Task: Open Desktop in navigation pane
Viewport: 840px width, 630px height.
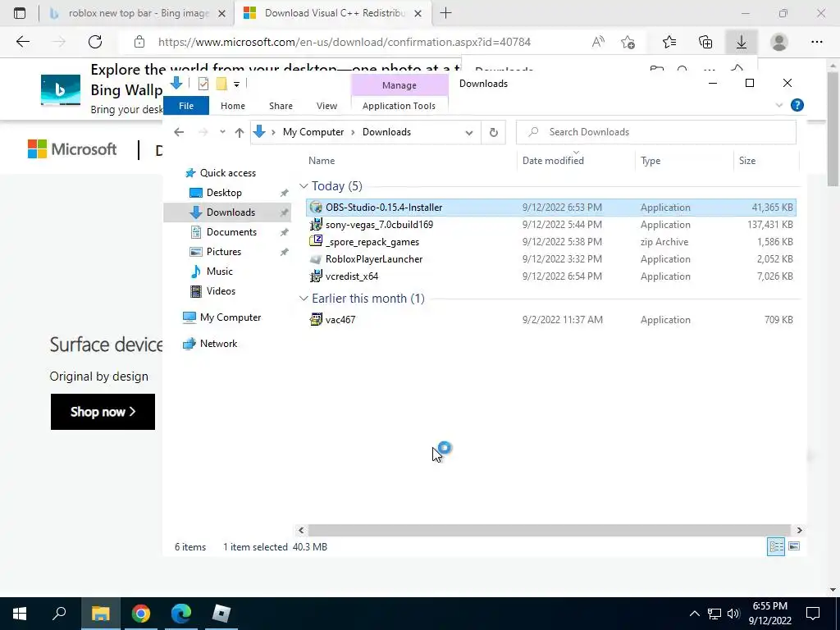Action: point(224,193)
